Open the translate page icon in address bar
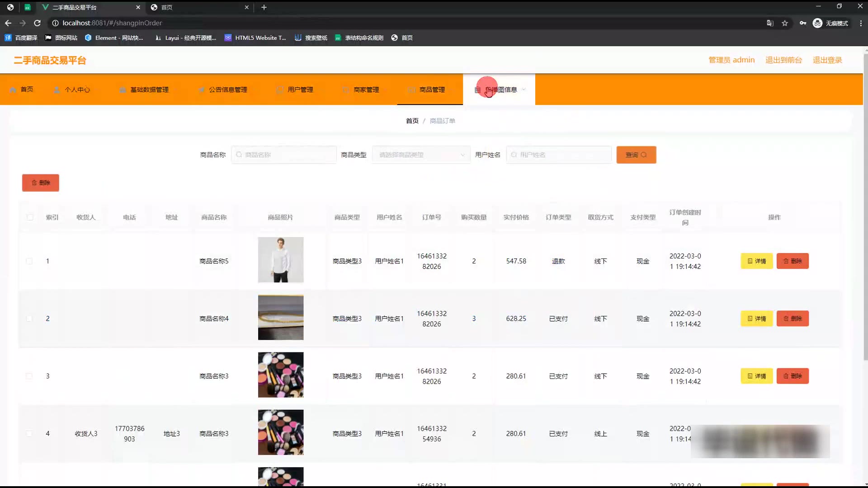This screenshot has height=488, width=868. tap(770, 23)
